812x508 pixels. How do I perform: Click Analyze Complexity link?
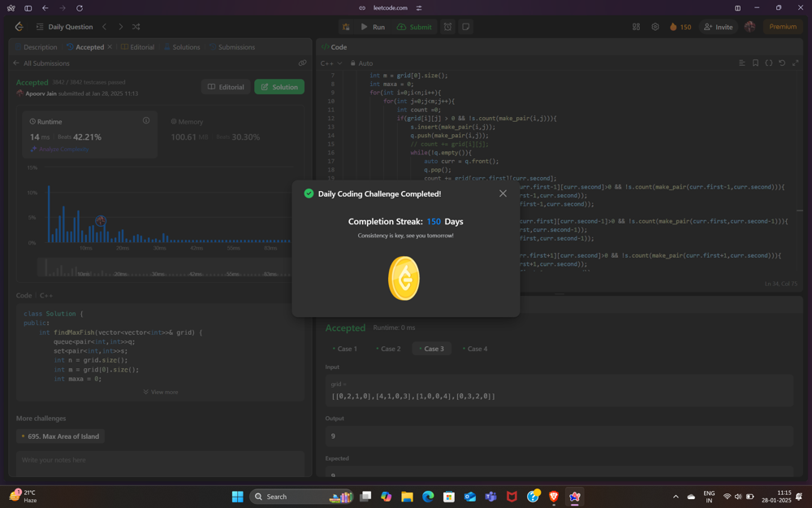coord(59,150)
